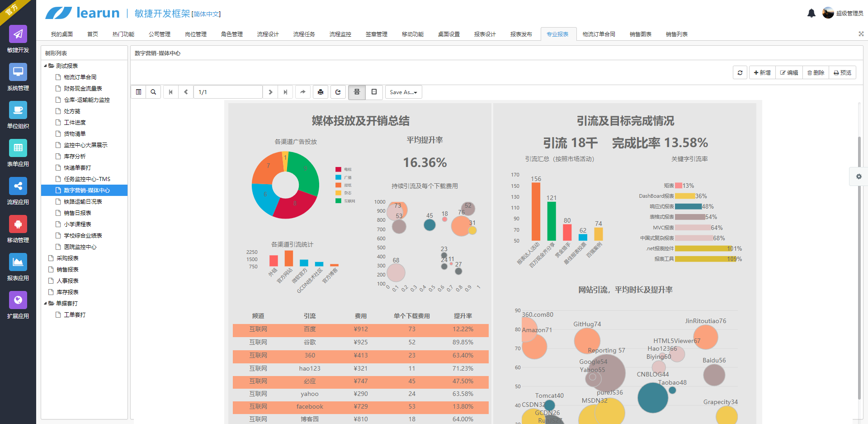The width and height of the screenshot is (868, 424).
Task: Click the 新增 button
Action: click(x=762, y=72)
